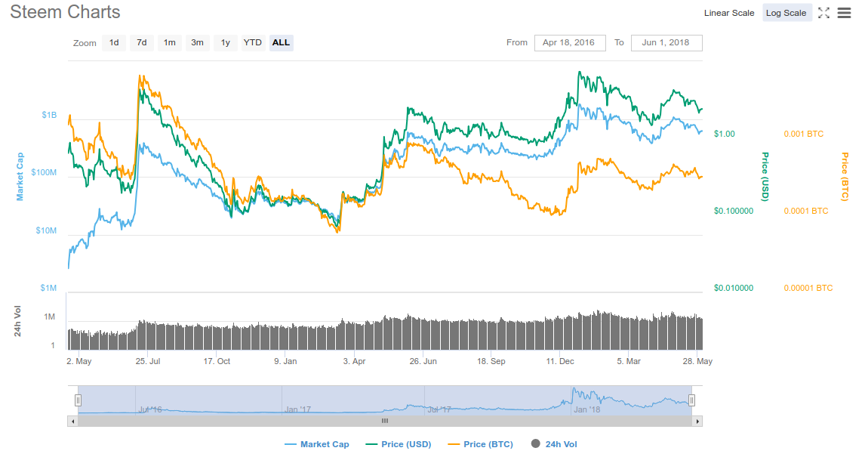Set zoom range to YTD
Viewport: 868px width, 454px height.
pos(253,43)
